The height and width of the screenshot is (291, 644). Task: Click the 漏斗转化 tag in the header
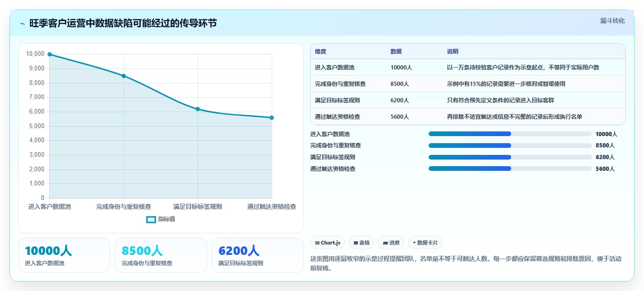point(612,21)
